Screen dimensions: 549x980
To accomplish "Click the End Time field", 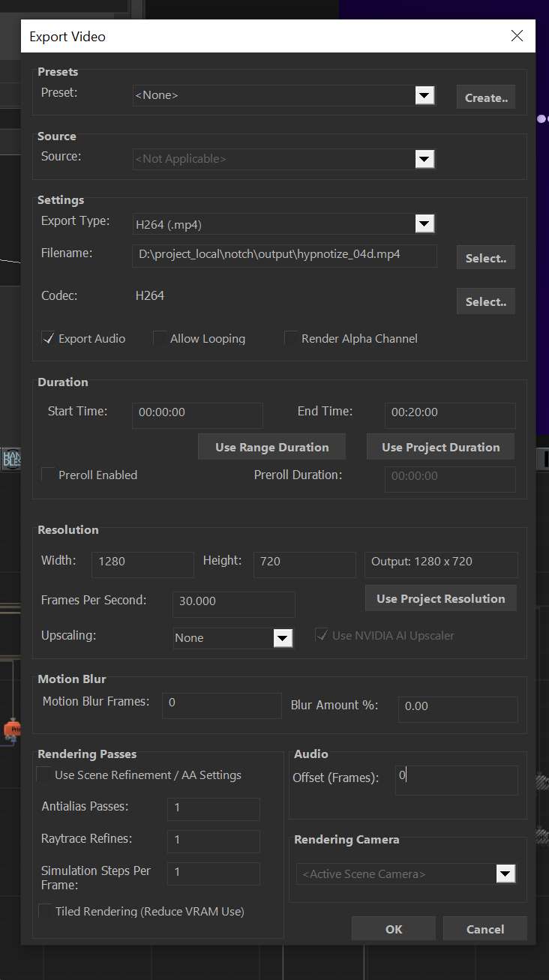I will click(x=450, y=415).
